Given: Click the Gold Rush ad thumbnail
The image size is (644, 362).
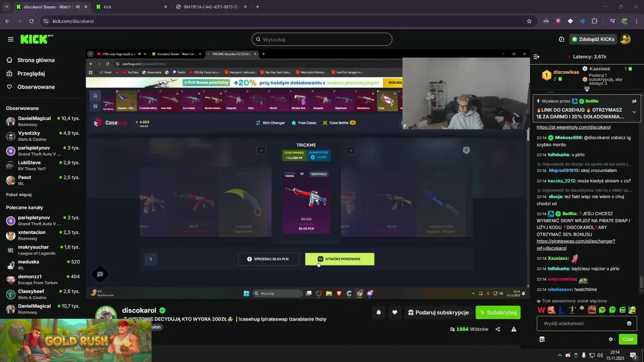Looking at the screenshot, I should [75, 340].
